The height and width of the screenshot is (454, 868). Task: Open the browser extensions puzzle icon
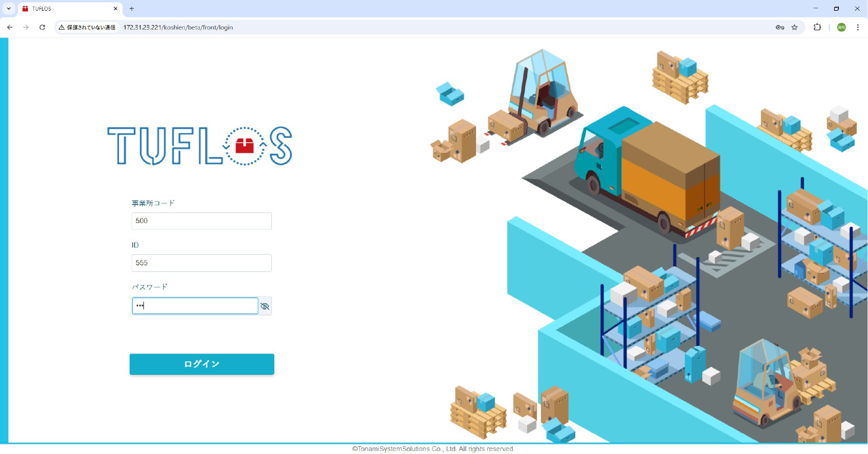click(x=817, y=27)
